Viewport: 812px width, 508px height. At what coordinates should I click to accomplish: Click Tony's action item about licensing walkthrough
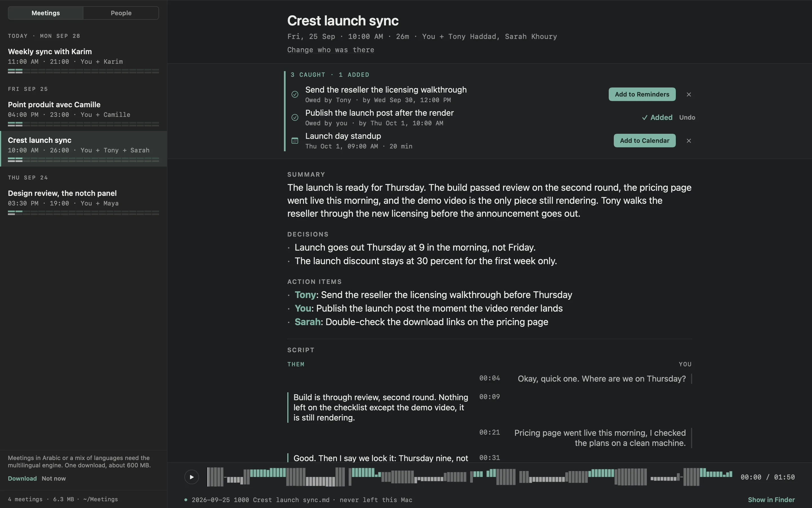(433, 295)
